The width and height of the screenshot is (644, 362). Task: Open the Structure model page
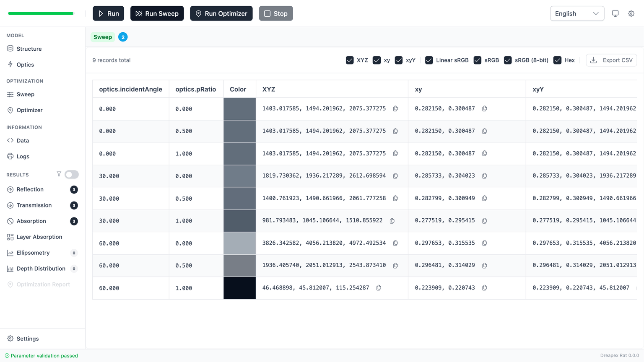pos(29,49)
